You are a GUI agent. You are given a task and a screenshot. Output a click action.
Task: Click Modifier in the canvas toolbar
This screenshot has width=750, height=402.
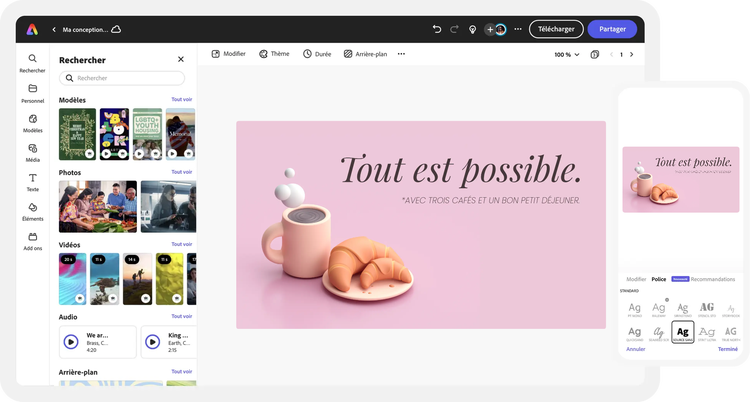coord(229,54)
